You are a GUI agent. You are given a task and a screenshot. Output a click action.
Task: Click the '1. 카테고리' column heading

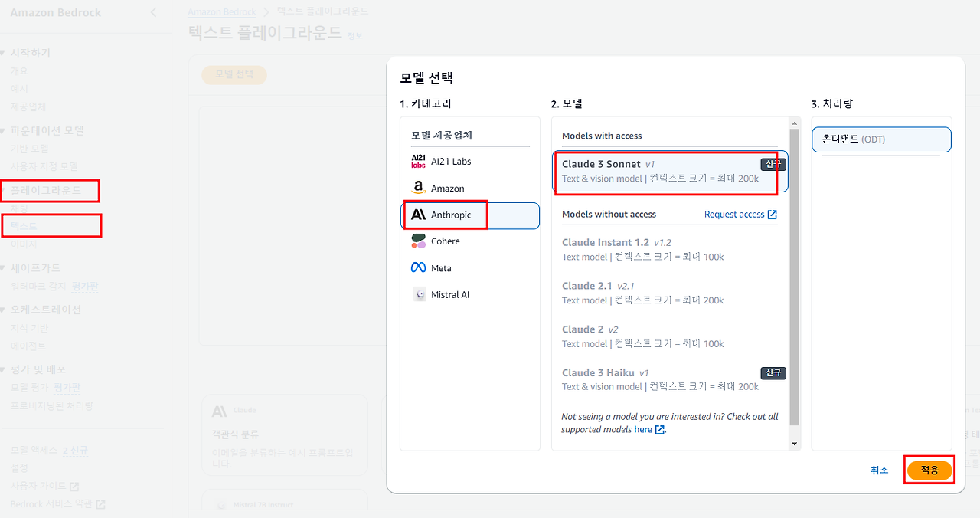426,103
